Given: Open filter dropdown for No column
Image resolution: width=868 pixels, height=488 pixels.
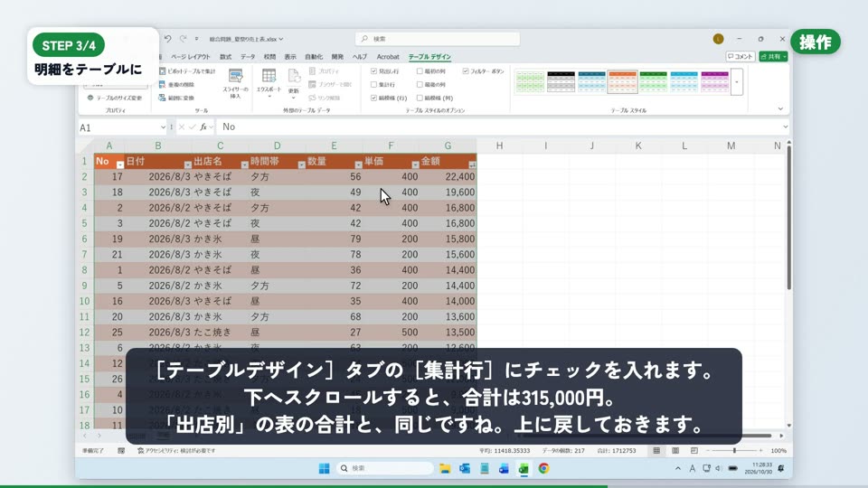Looking at the screenshot, I should point(119,164).
